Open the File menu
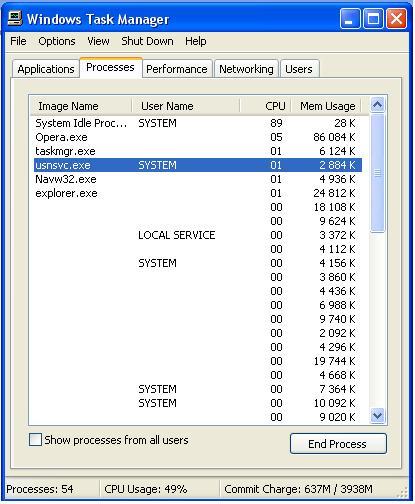This screenshot has width=415, height=504. [x=18, y=41]
